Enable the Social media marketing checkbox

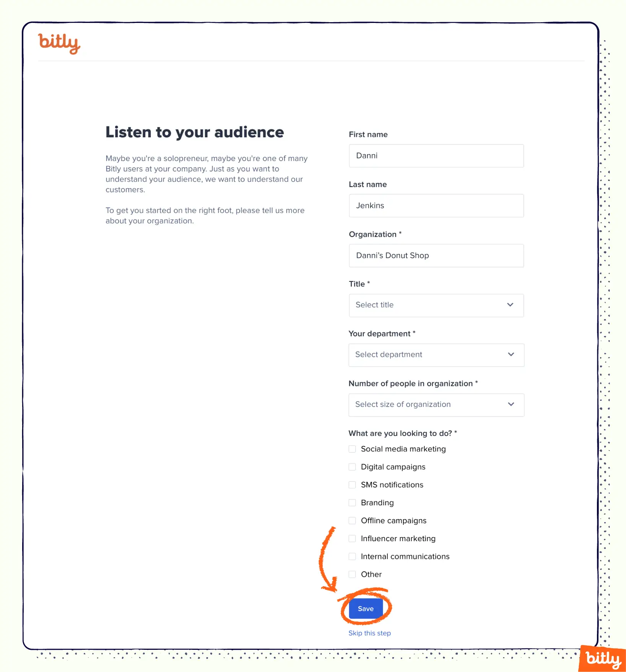click(352, 449)
